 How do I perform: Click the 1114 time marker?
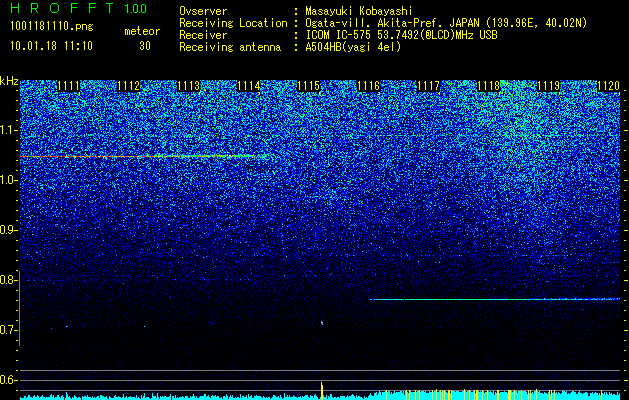pos(248,86)
